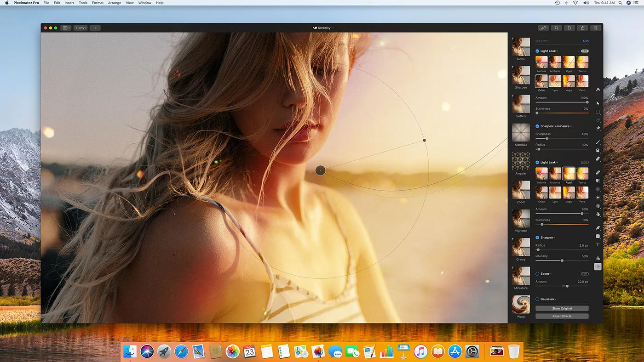The height and width of the screenshot is (362, 644).
Task: Disable the Sharpen Luminance effect checkbox
Action: [536, 126]
